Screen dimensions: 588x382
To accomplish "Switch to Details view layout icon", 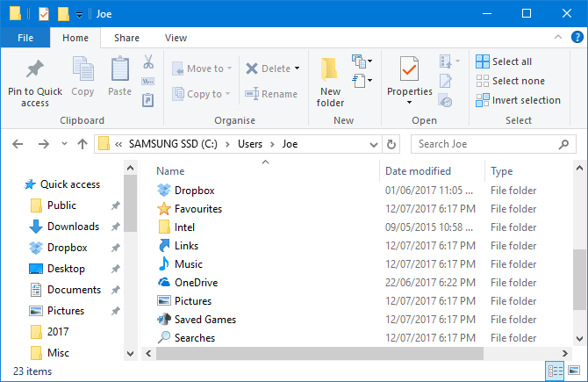I will click(555, 371).
